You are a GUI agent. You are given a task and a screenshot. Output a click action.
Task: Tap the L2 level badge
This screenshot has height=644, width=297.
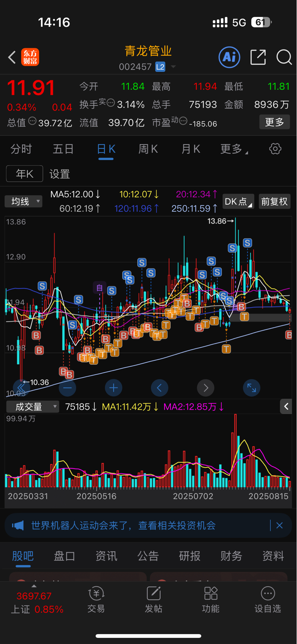[x=160, y=67]
